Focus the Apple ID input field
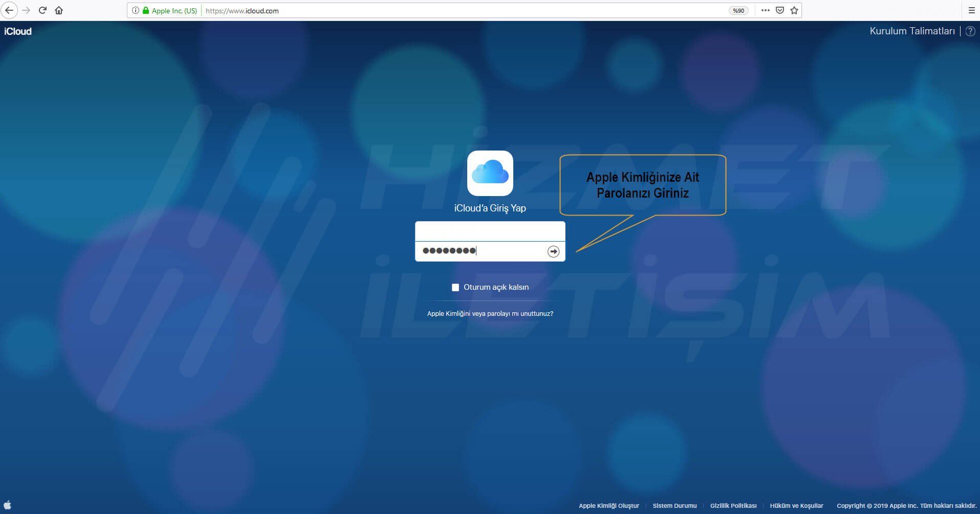Screen dimensions: 980x514 490,231
